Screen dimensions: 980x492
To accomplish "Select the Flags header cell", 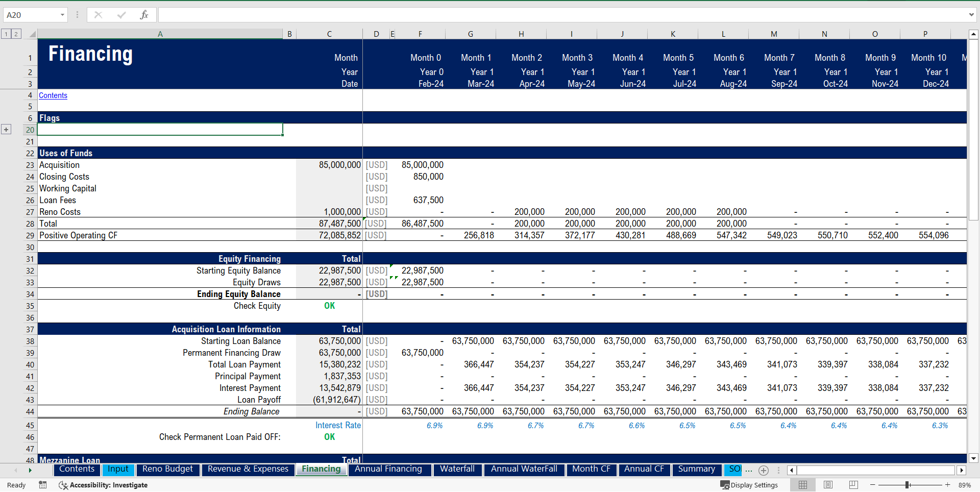I will [160, 118].
